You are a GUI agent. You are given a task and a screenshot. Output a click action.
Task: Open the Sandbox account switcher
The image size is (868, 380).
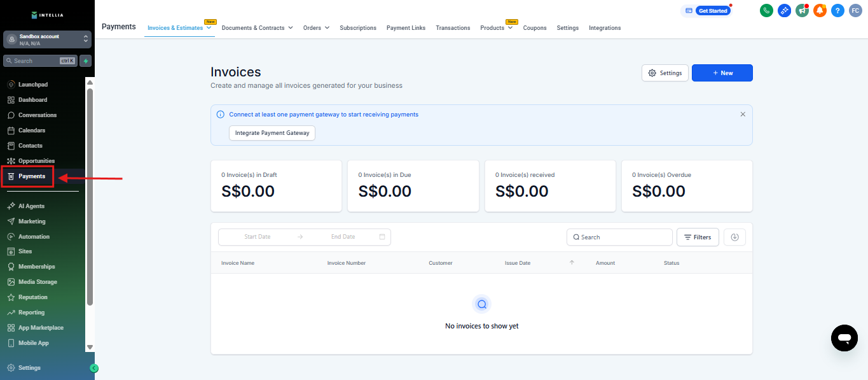pos(47,39)
